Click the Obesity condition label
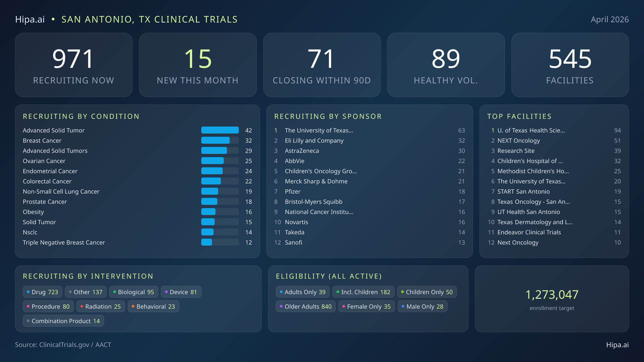The image size is (644, 362). click(x=33, y=212)
